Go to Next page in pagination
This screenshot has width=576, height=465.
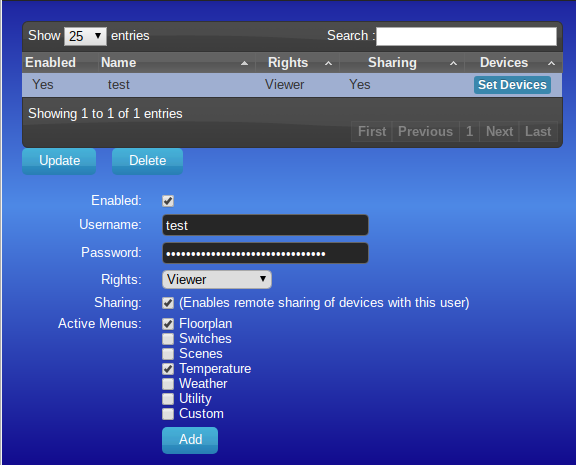click(499, 131)
